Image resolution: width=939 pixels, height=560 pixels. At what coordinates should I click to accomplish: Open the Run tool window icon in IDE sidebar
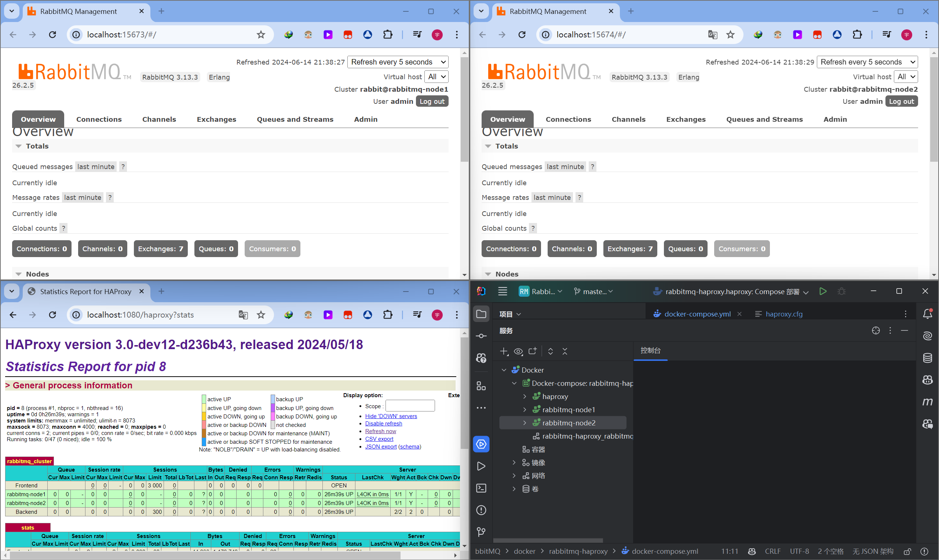point(481,466)
